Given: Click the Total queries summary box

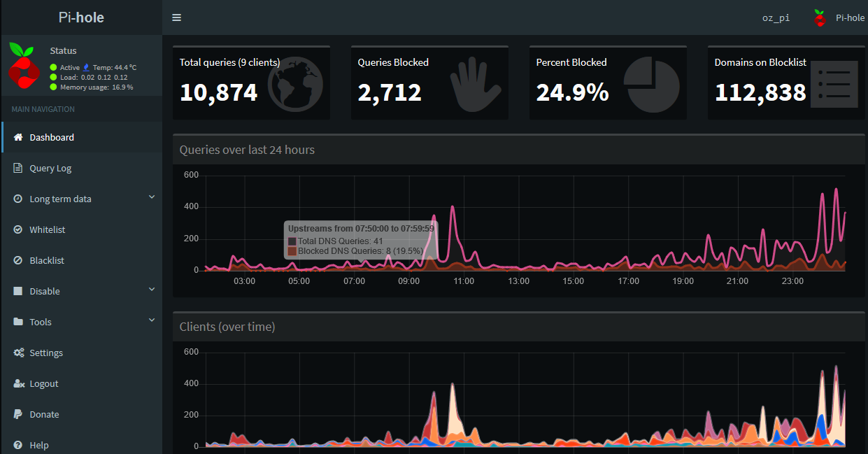Looking at the screenshot, I should click(251, 83).
